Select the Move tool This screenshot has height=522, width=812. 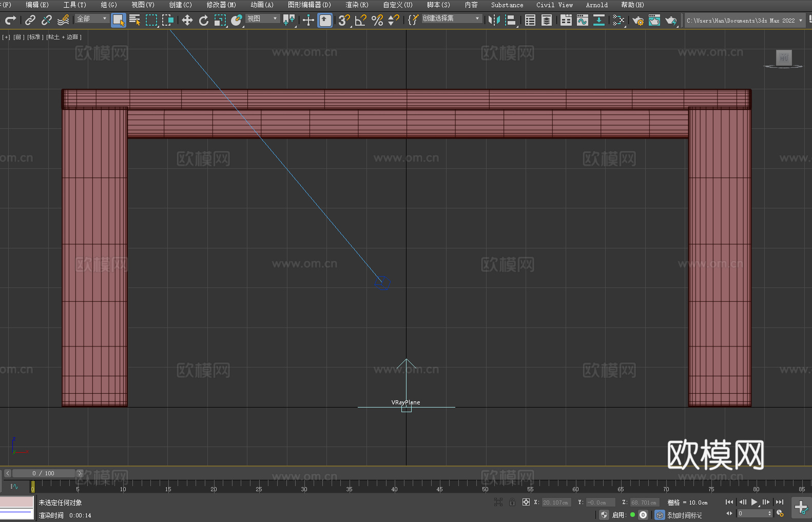click(x=187, y=20)
